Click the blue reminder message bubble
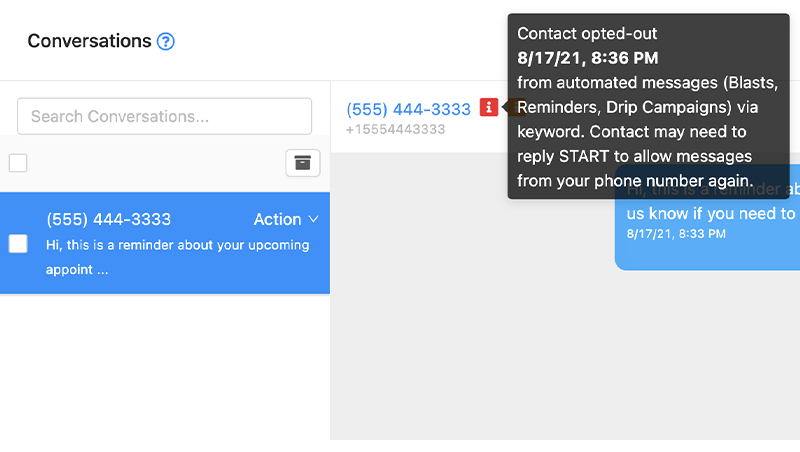800x452 pixels. tap(707, 217)
